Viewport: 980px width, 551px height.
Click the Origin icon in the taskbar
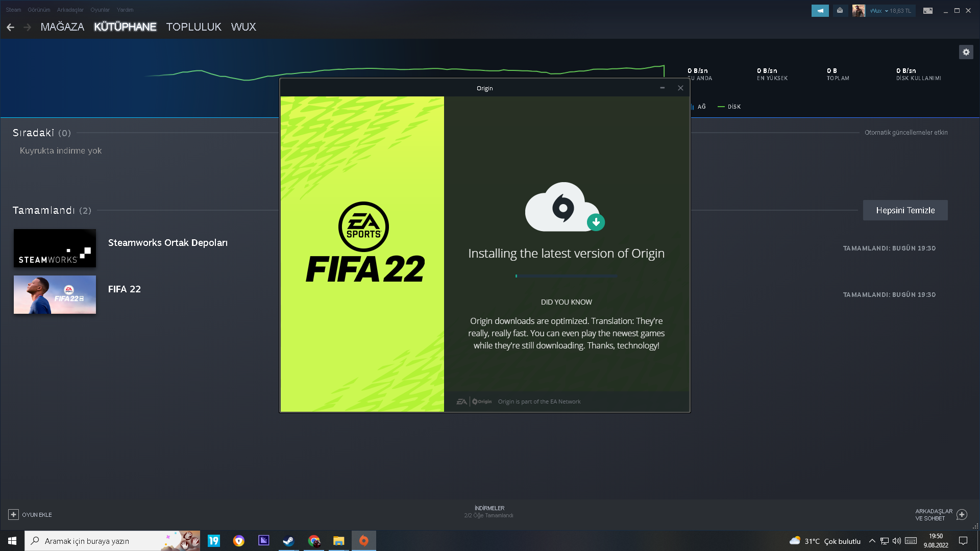tap(363, 541)
